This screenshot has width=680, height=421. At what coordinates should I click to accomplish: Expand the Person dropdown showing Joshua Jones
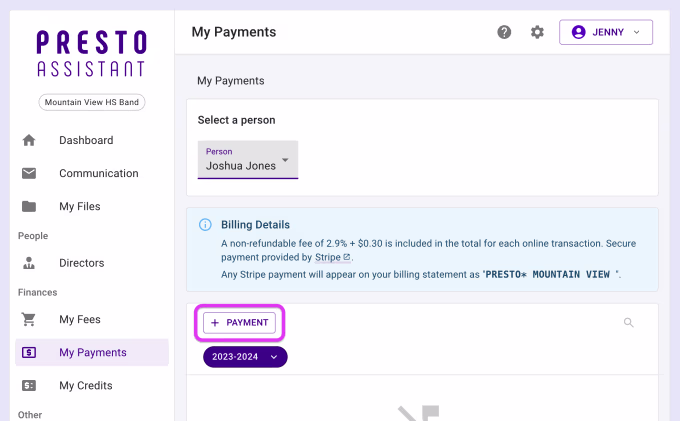[x=248, y=160]
